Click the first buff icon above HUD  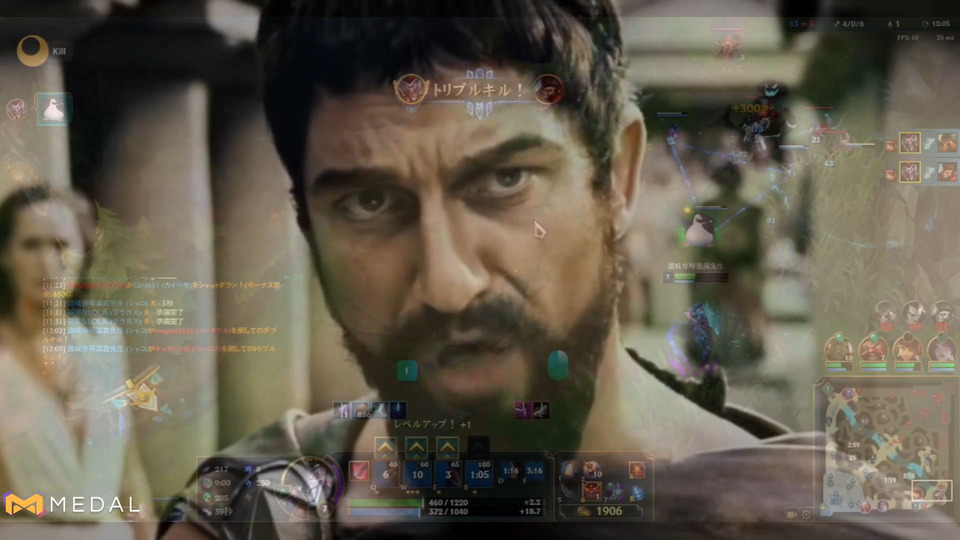pos(342,410)
